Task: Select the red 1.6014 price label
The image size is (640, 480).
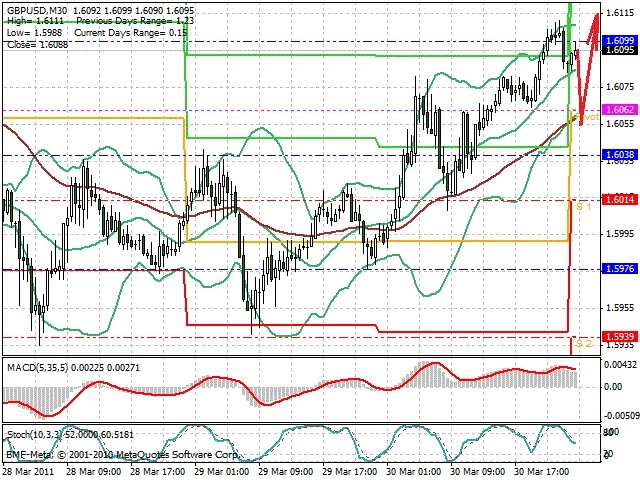Action: (620, 200)
